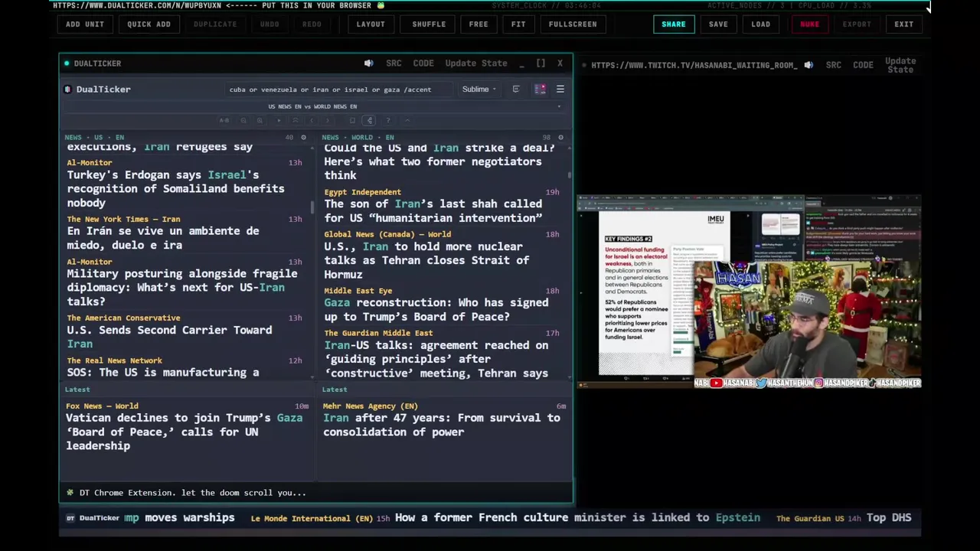
Task: Click the UNDO button
Action: point(269,24)
